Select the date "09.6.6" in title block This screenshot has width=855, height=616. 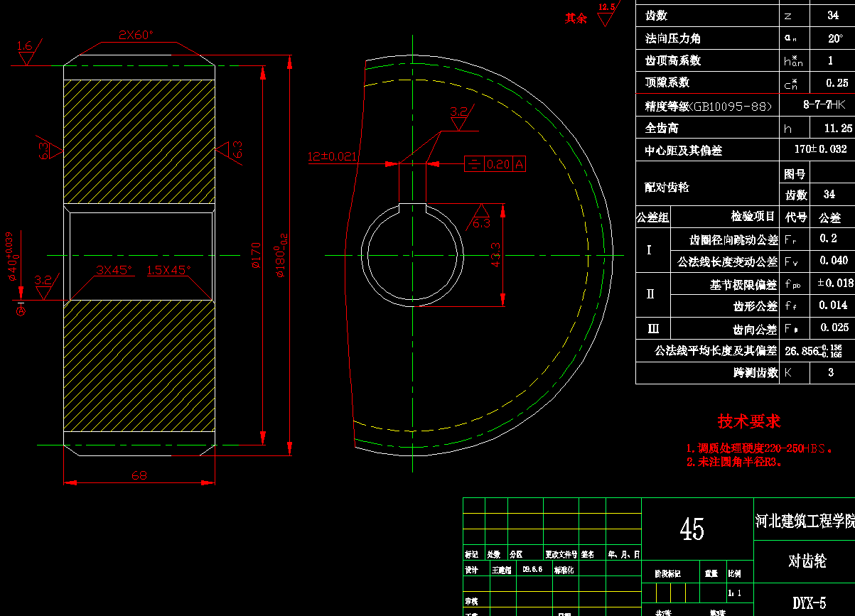[532, 569]
